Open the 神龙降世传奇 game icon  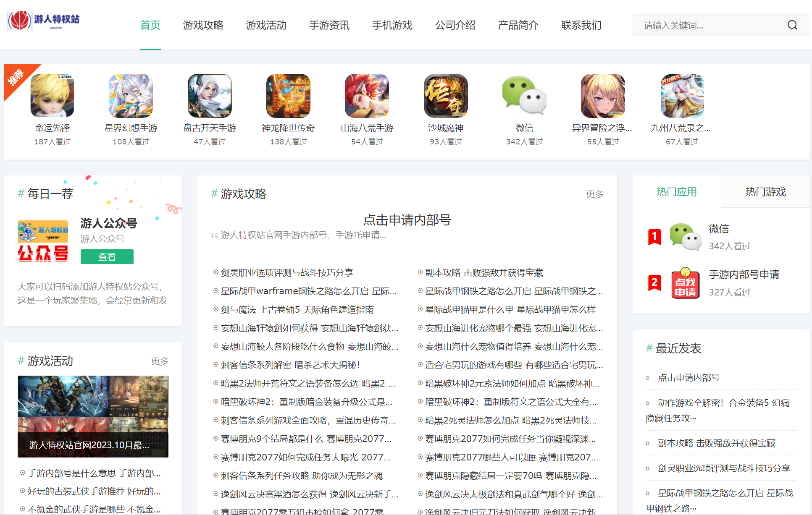pos(288,96)
